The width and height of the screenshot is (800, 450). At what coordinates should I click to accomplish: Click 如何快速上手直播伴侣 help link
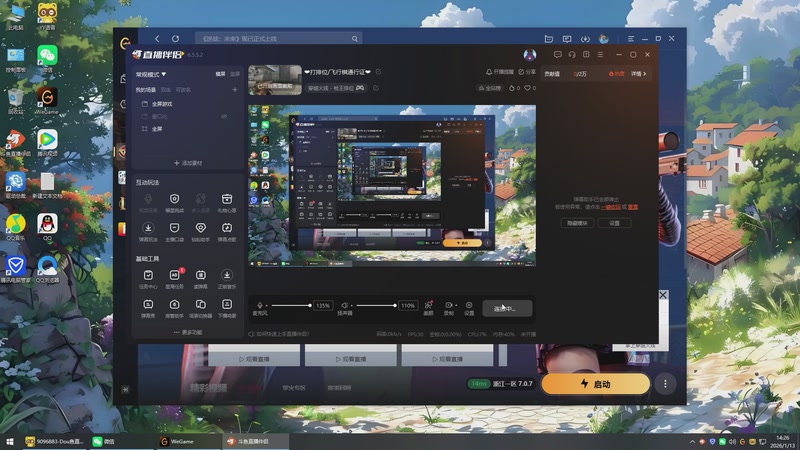coord(279,334)
